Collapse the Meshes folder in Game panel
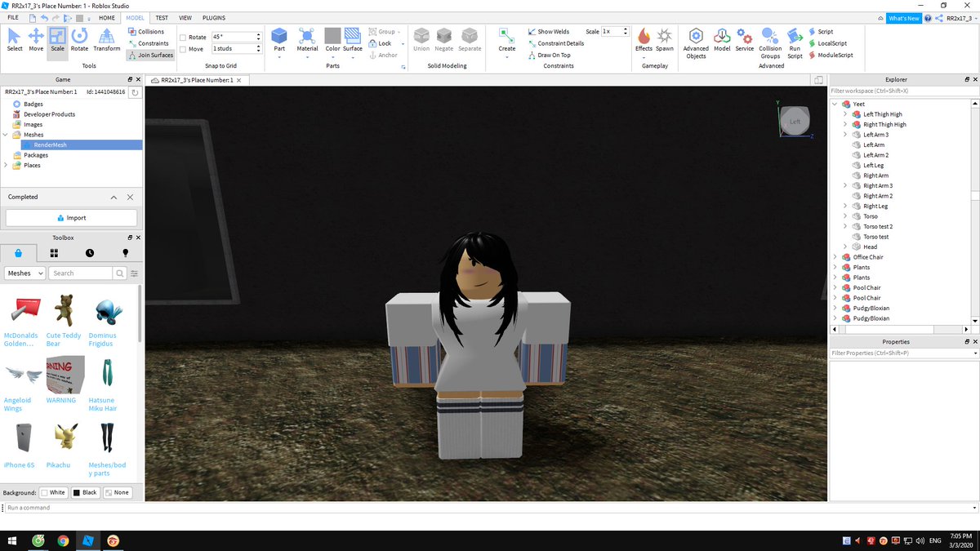 [x=6, y=135]
